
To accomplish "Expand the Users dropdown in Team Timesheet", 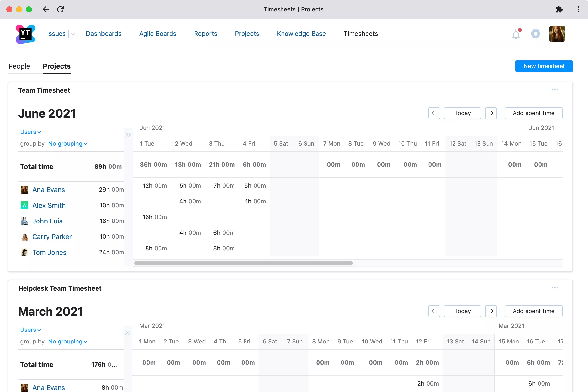I will 31,131.
